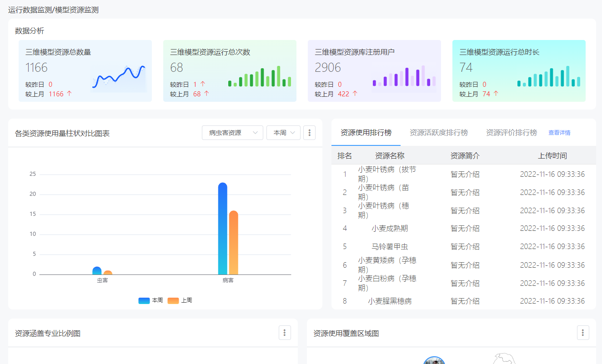
Task: Click the 数据分析 section title
Action: pyautogui.click(x=30, y=31)
